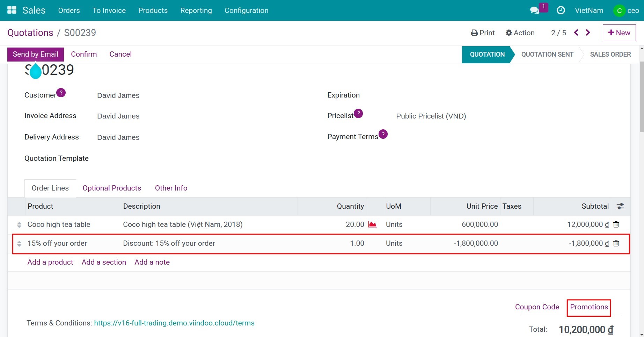Screen dimensions: 644x337
Task: Click the Coupon Code button
Action: pos(537,307)
